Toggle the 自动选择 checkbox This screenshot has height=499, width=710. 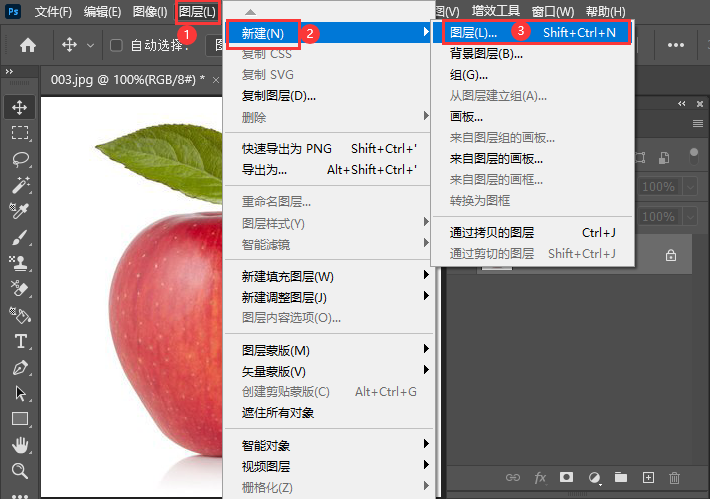click(116, 45)
